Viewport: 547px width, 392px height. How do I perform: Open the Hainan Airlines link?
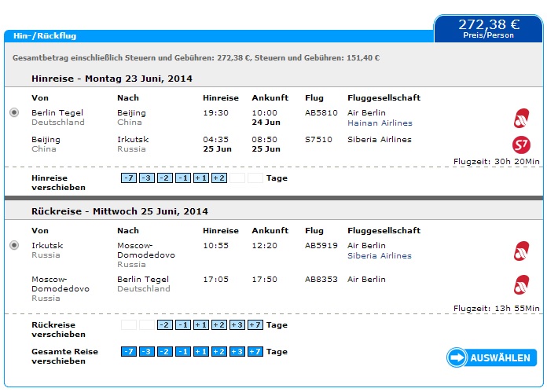click(380, 123)
